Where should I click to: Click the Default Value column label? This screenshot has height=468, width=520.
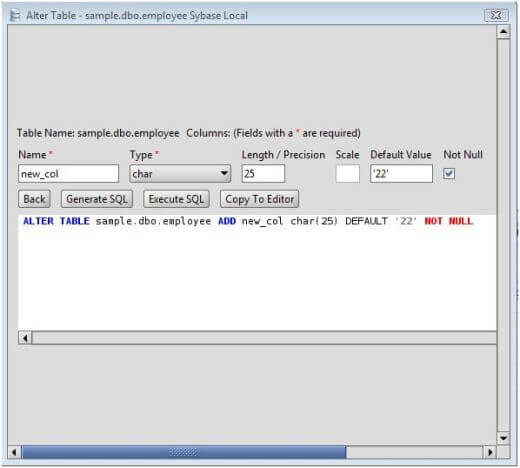click(401, 155)
